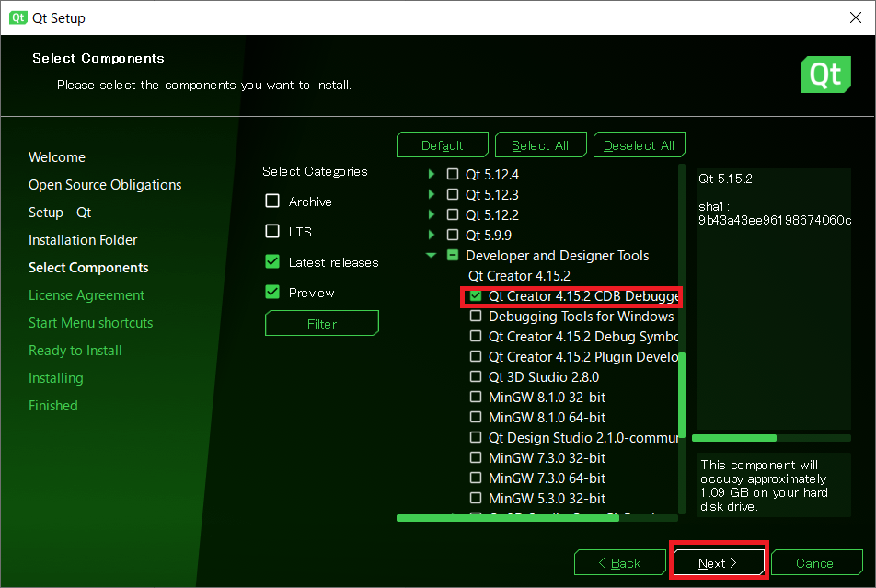Image resolution: width=876 pixels, height=588 pixels.
Task: Proceed with the Next button
Action: tap(719, 563)
